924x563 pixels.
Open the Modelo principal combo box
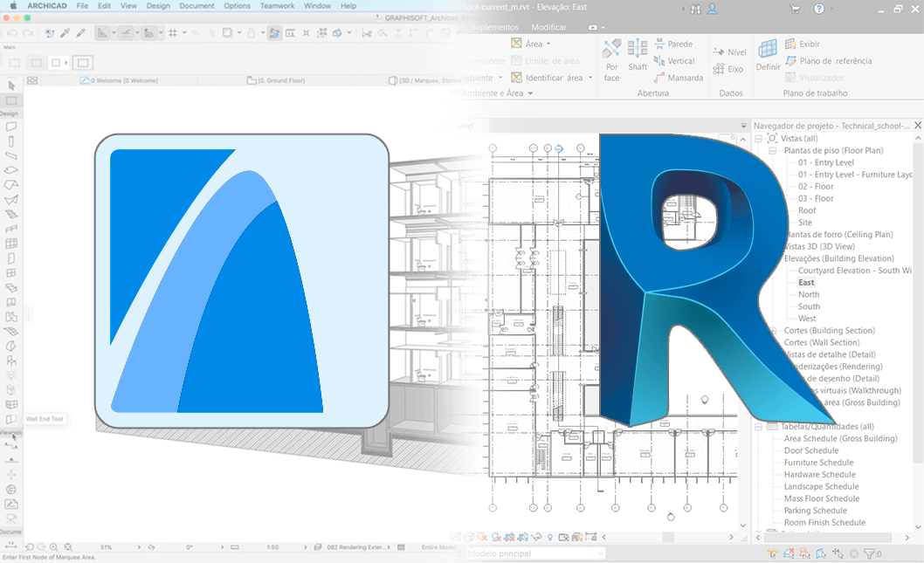(535, 553)
